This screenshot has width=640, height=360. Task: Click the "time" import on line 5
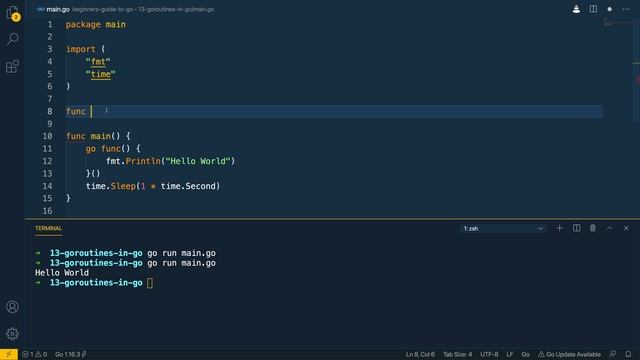[x=100, y=74]
